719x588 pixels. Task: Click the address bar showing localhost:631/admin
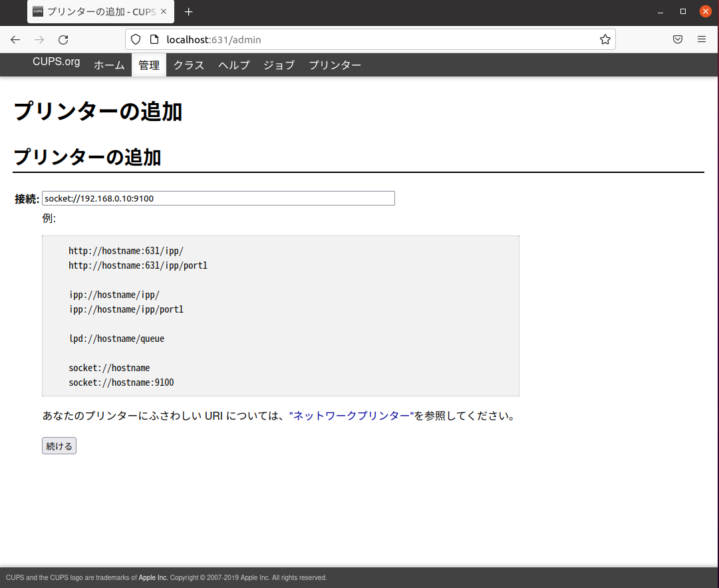(x=370, y=39)
